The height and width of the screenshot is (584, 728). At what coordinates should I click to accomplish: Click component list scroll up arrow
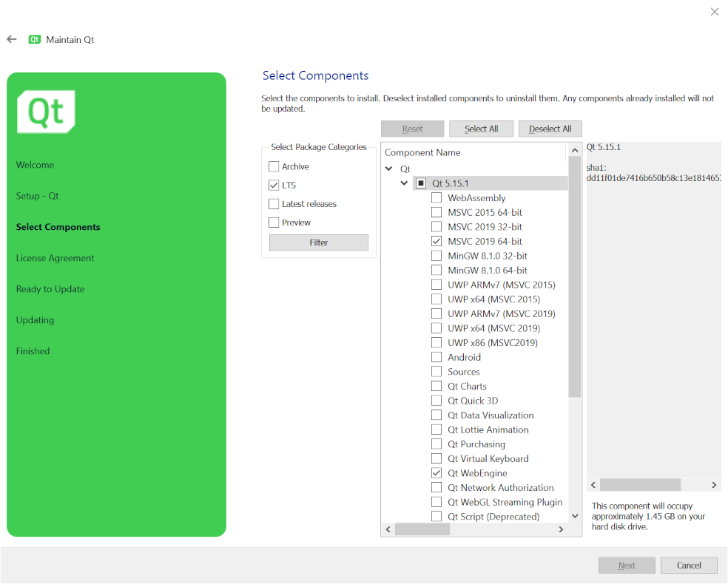point(575,150)
